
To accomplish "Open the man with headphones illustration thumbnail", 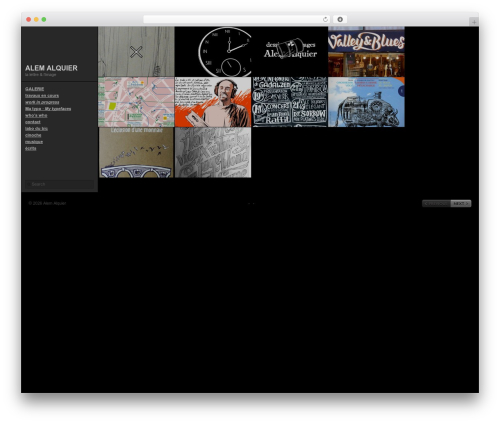I will [213, 102].
